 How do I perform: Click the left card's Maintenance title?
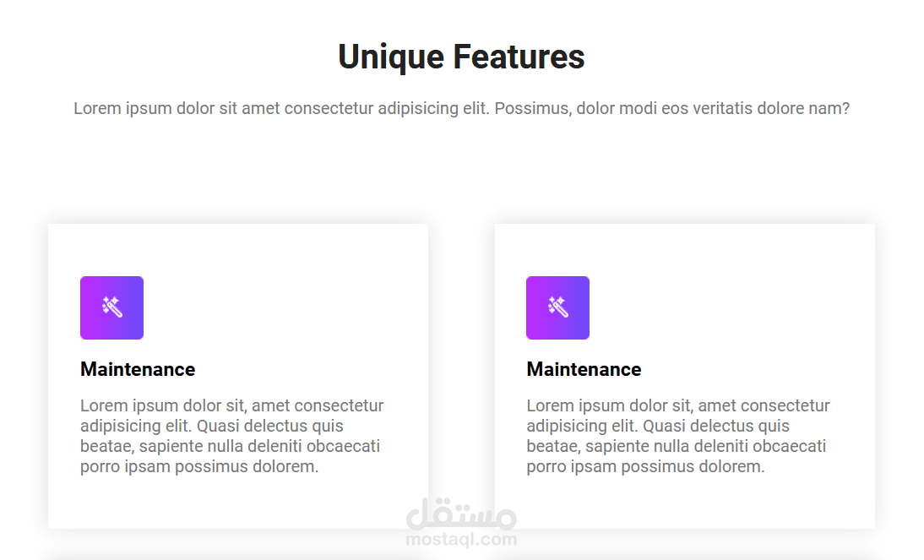click(138, 369)
